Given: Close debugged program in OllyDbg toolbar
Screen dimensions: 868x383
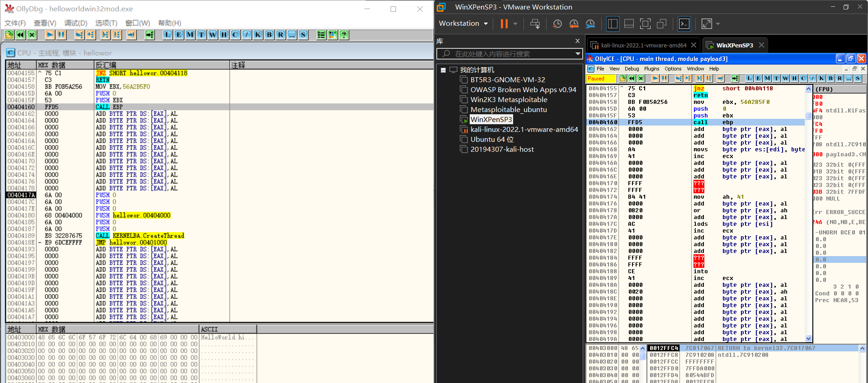Looking at the screenshot, I should point(32,35).
